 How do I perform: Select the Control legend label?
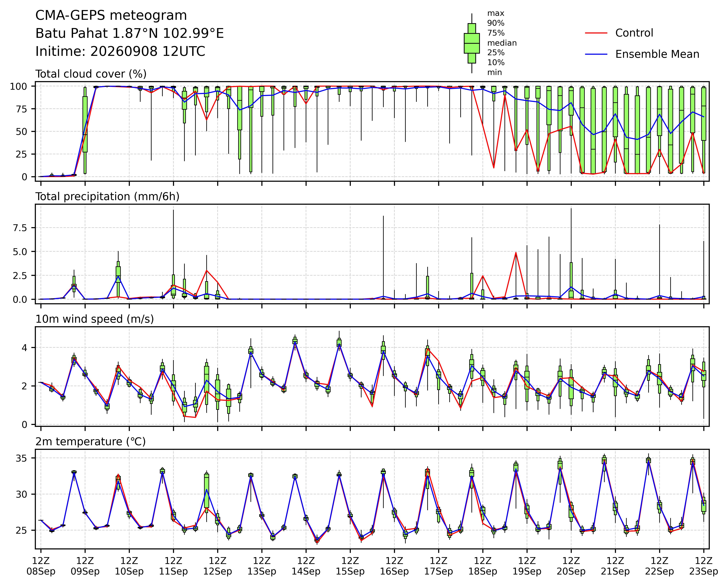[634, 33]
